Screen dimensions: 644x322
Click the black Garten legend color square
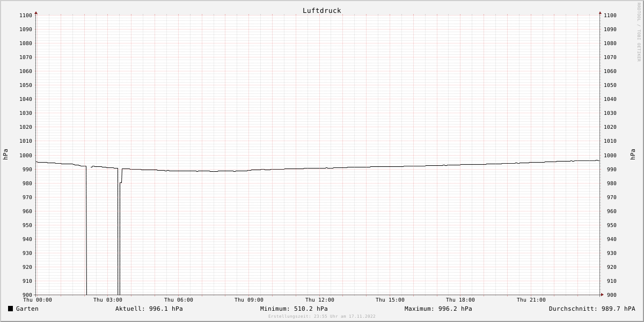10,309
